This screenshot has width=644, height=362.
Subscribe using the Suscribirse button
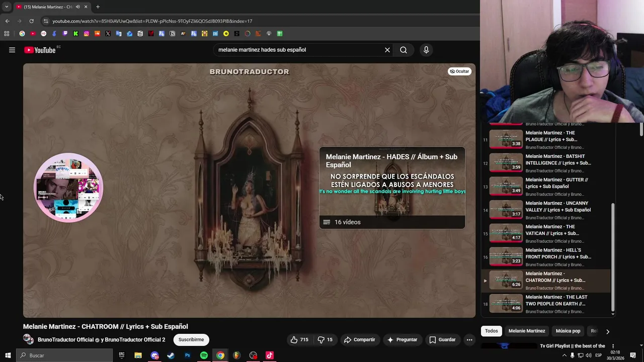click(191, 340)
